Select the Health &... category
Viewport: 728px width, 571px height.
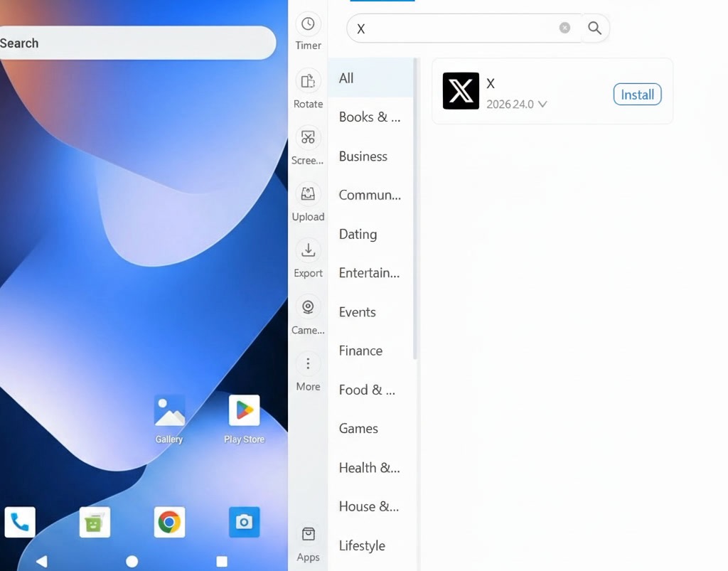point(370,467)
